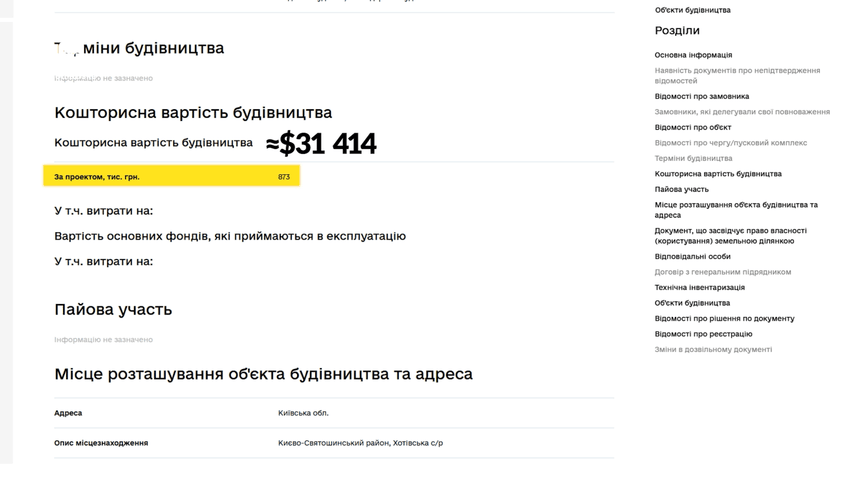Image resolution: width=856 pixels, height=482 pixels.
Task: Select Кошторисна вартість будівництва in sidebar menu
Action: pyautogui.click(x=718, y=174)
